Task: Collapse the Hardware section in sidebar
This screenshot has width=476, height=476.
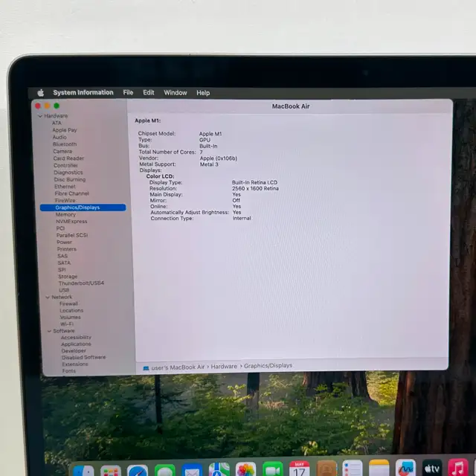Action: (40, 116)
